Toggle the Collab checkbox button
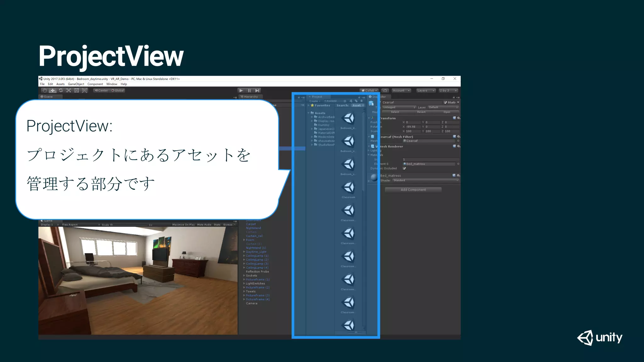 (x=369, y=90)
